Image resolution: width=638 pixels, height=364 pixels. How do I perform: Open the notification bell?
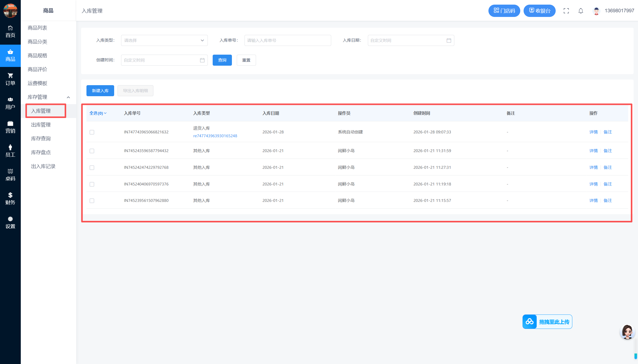581,11
